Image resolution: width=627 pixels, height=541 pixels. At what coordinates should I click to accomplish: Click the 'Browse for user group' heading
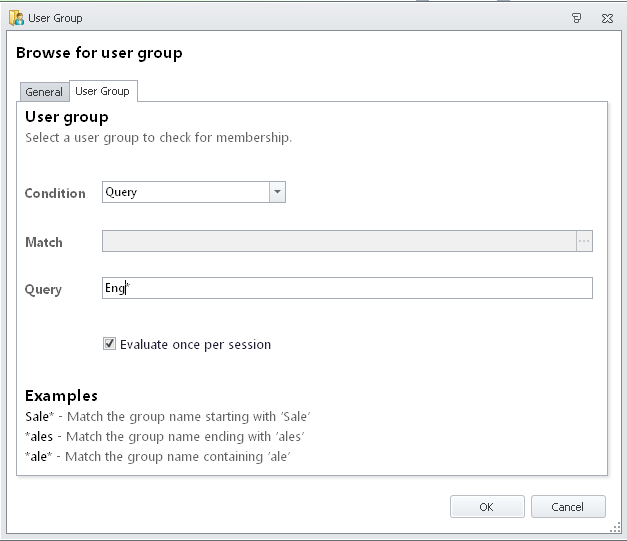(x=99, y=53)
